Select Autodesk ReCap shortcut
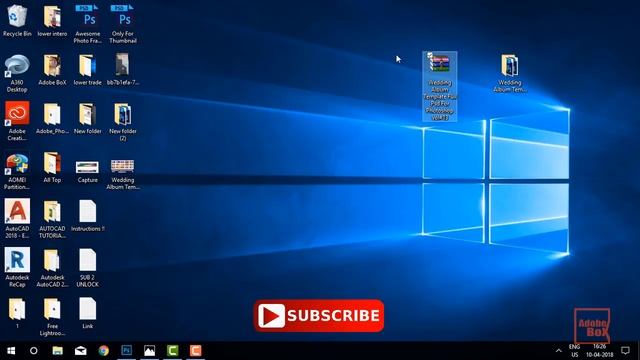 (x=17, y=267)
